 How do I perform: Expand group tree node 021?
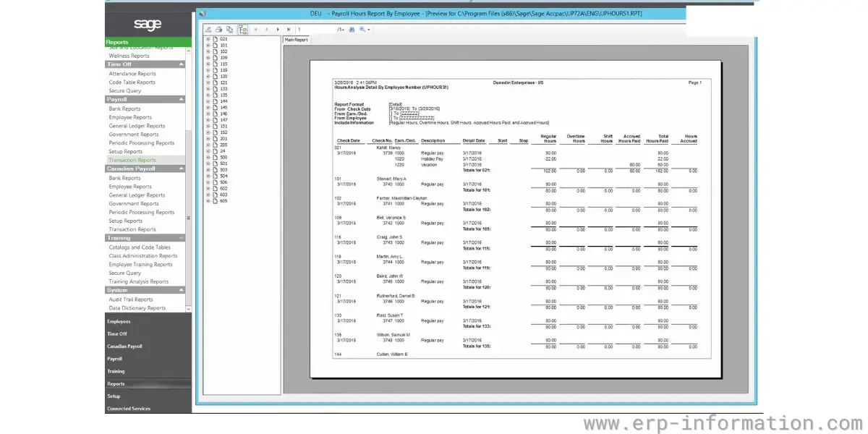pos(208,38)
